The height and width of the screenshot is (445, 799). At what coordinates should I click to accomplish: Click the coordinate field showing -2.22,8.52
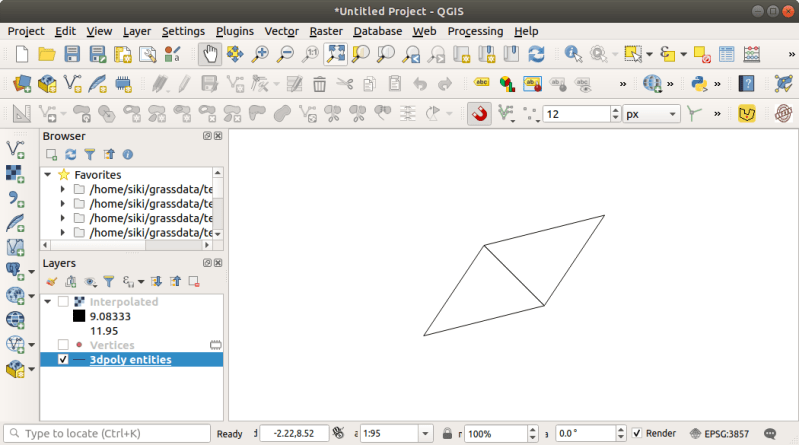click(294, 434)
